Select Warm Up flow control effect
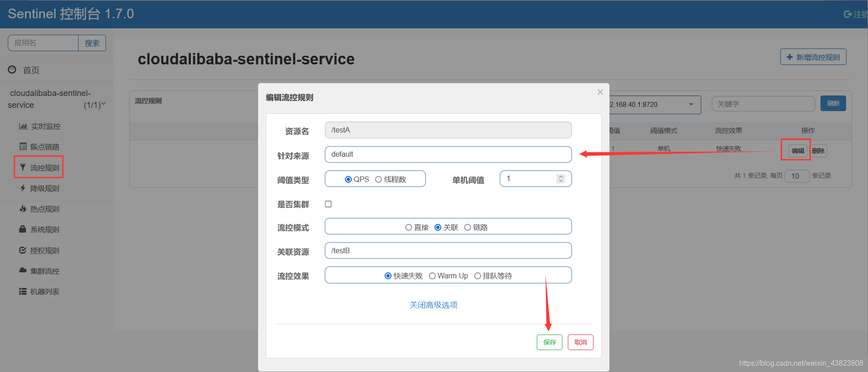Screen dimensions: 868x372 click(432, 276)
